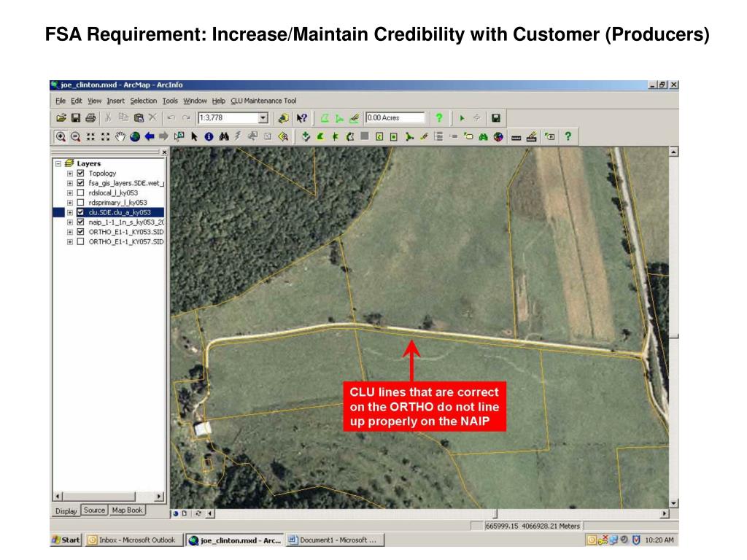This screenshot has height=560, width=747.
Task: Click the green play arrow icon
Action: coord(462,117)
